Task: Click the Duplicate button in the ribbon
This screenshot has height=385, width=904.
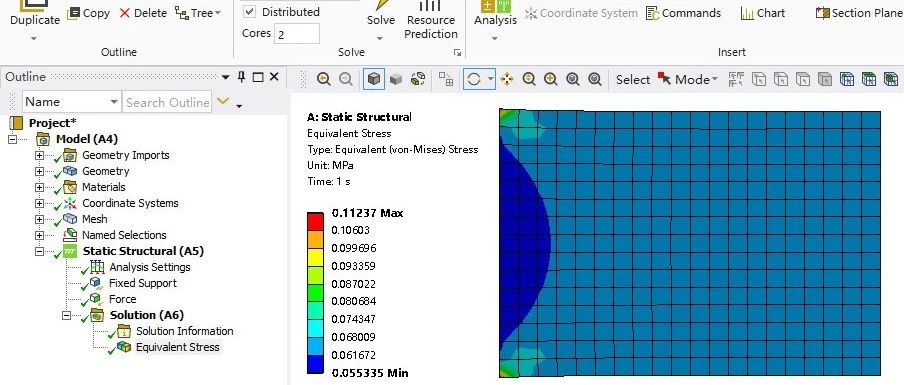Action: point(35,14)
